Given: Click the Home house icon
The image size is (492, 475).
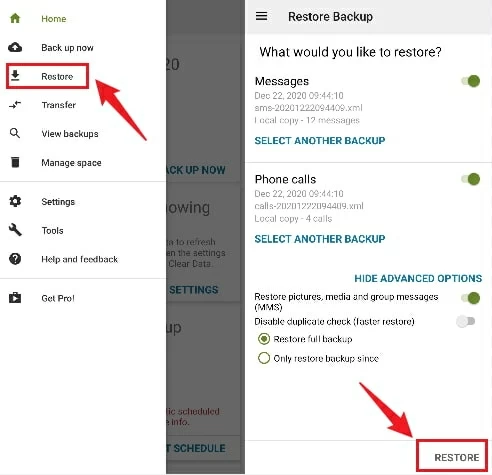Looking at the screenshot, I should pos(15,18).
